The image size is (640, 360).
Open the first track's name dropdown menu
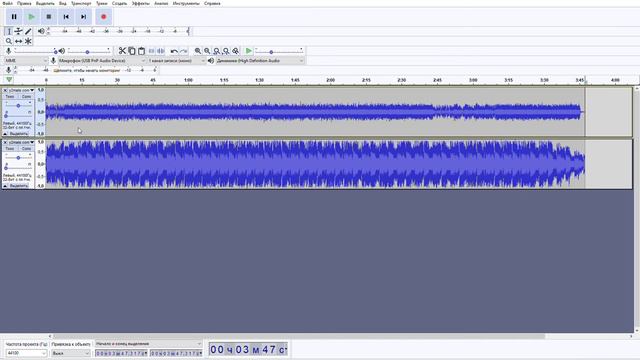(x=21, y=90)
